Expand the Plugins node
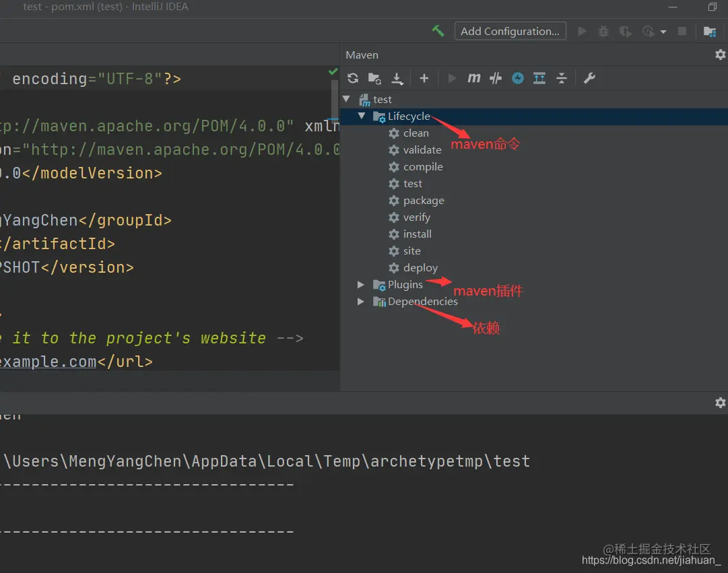 (361, 285)
